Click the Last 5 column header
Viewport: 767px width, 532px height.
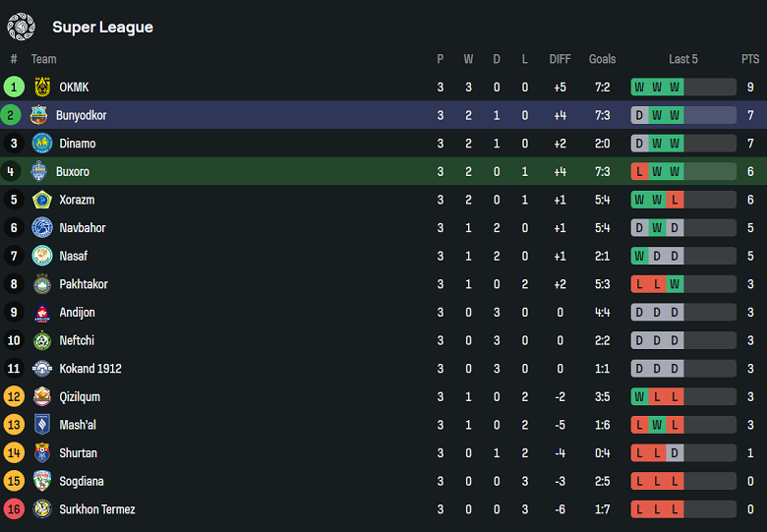tap(682, 59)
